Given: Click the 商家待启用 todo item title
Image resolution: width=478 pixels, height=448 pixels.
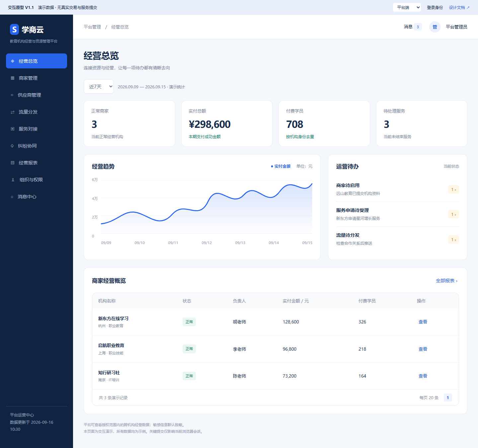Looking at the screenshot, I should (x=348, y=185).
